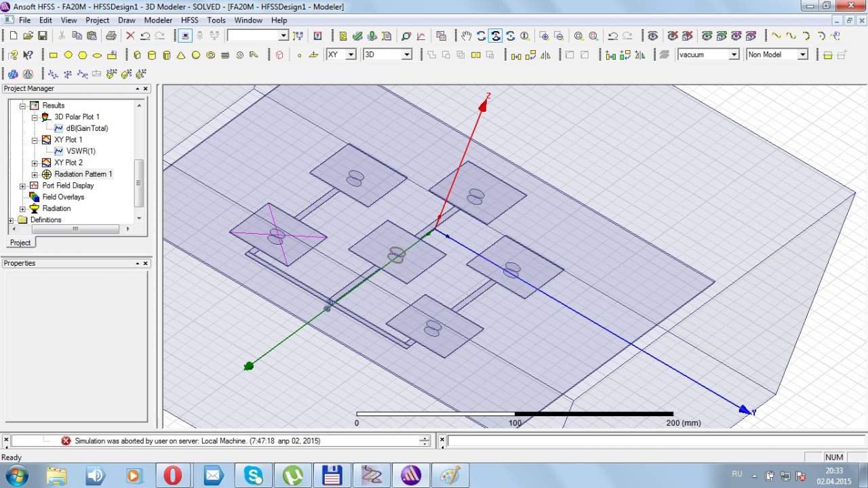Screen dimensions: 868x488
Task: Select dB(GainTotal) trace in the tree
Action: [87, 129]
